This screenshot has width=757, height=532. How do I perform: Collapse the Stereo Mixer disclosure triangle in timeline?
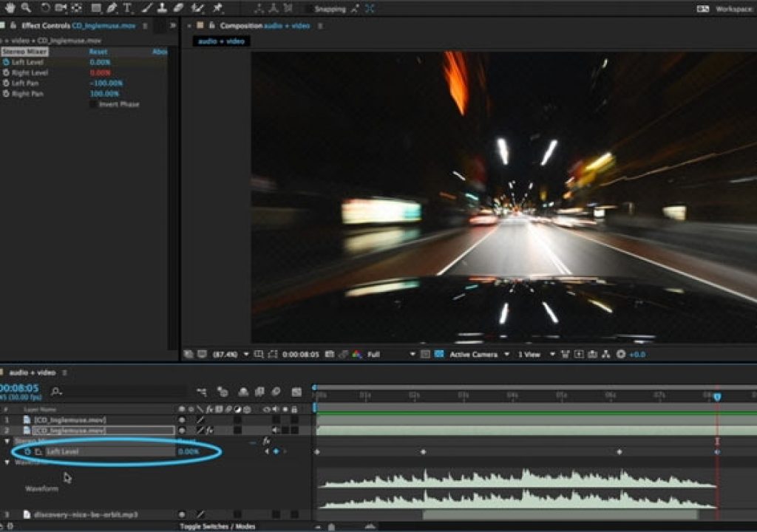[x=7, y=441]
